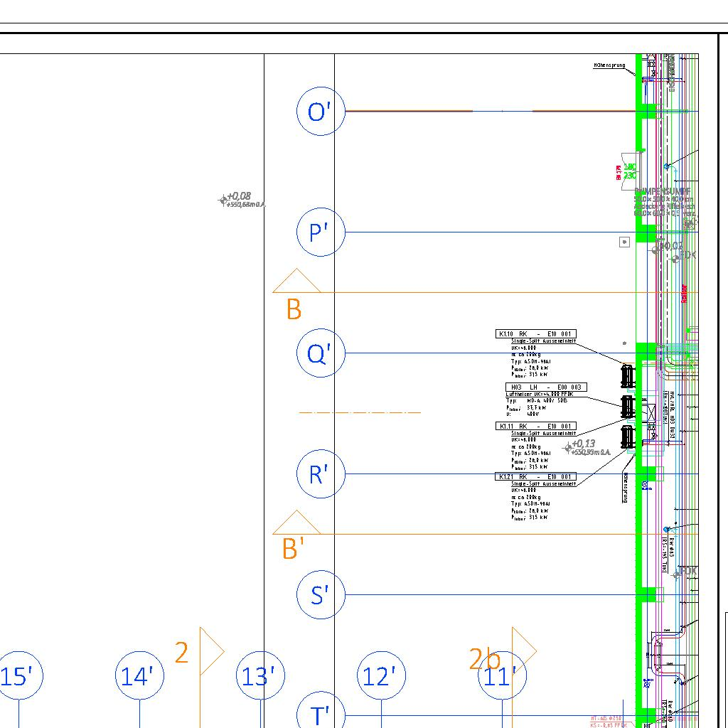Click section marker triangle B
The height and width of the screenshot is (728, 728).
296,282
